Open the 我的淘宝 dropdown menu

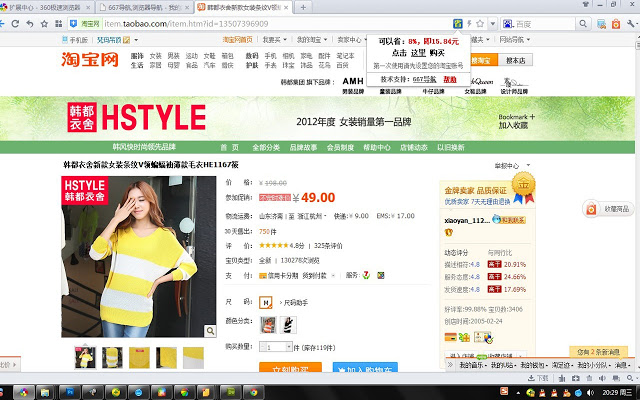[x=312, y=40]
